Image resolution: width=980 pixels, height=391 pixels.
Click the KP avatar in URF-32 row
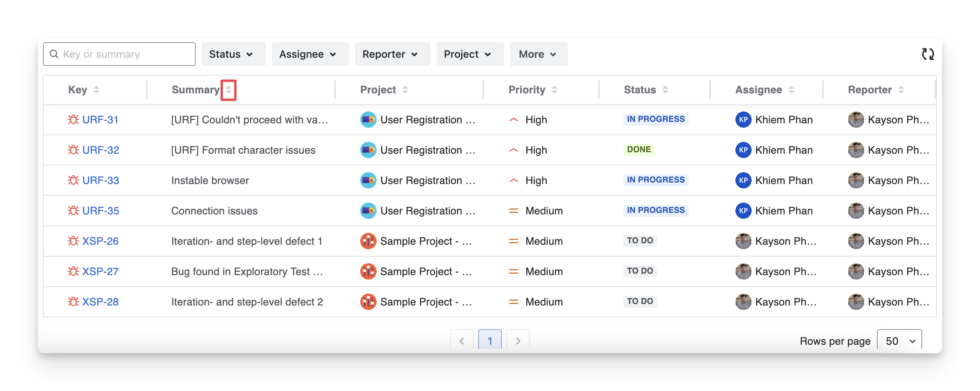pos(743,150)
